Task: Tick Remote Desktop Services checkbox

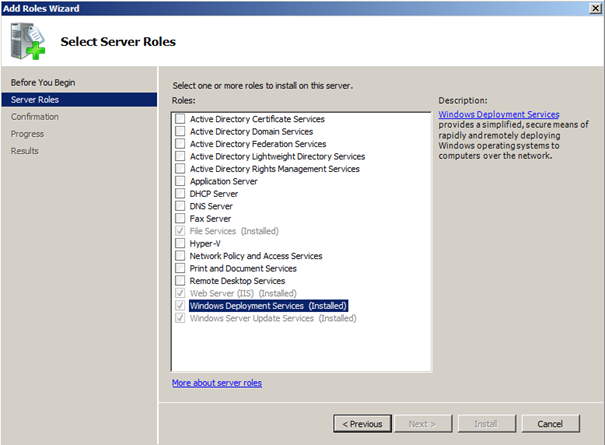Action: click(x=180, y=280)
